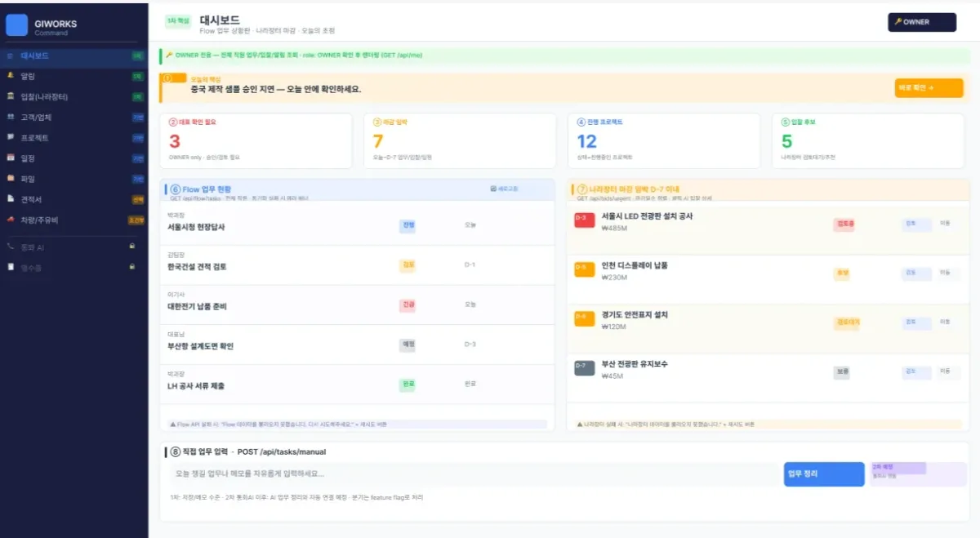The width and height of the screenshot is (980, 538).
Task: Click the 진행 프로젝트 card showing 12
Action: pos(664,140)
